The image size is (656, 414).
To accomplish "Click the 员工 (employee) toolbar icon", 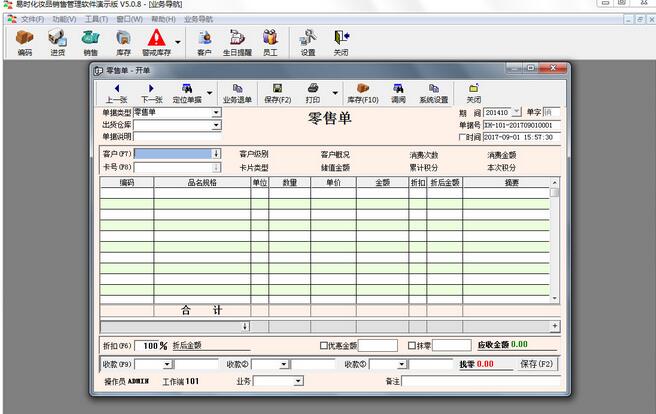I will [x=270, y=43].
